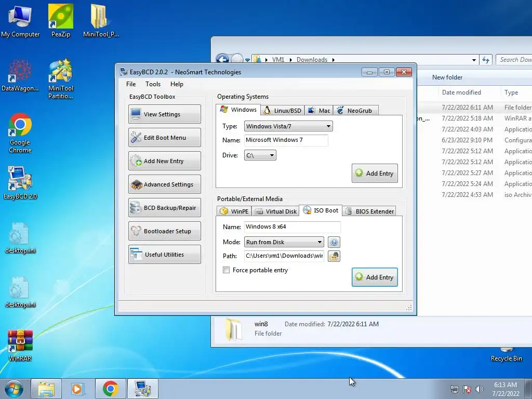The image size is (532, 399).
Task: Open MiniTool_P... folder on desktop
Action: 101,21
